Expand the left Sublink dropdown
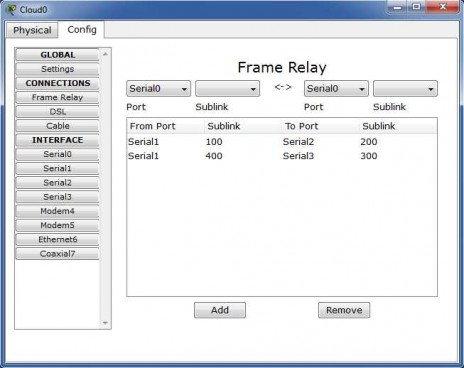 pyautogui.click(x=227, y=89)
